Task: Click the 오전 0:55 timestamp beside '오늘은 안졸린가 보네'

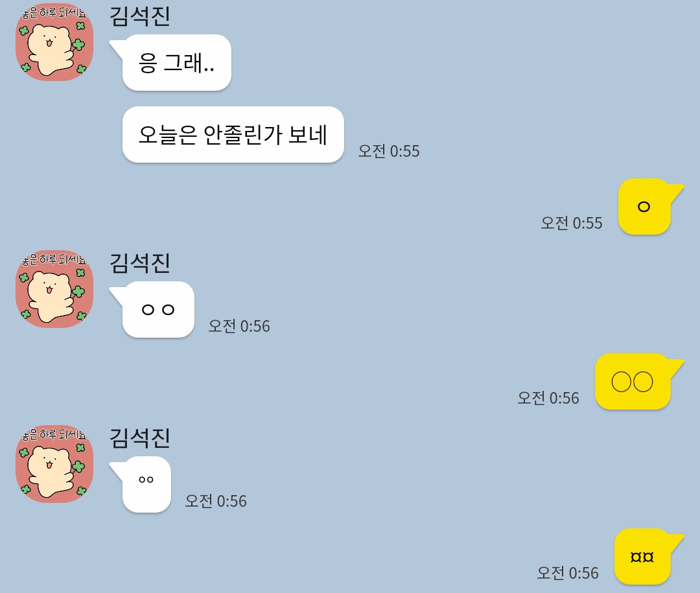Action: point(389,151)
